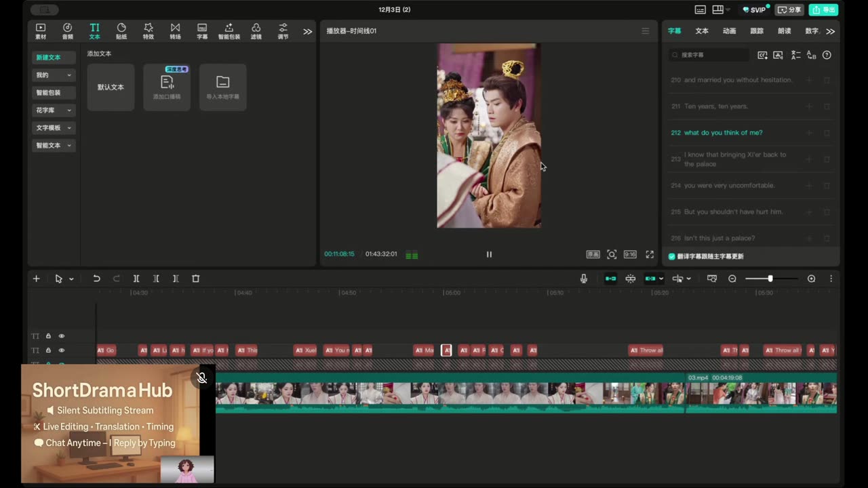Adjust the timeline zoom slider
This screenshot has height=488, width=868.
click(770, 279)
